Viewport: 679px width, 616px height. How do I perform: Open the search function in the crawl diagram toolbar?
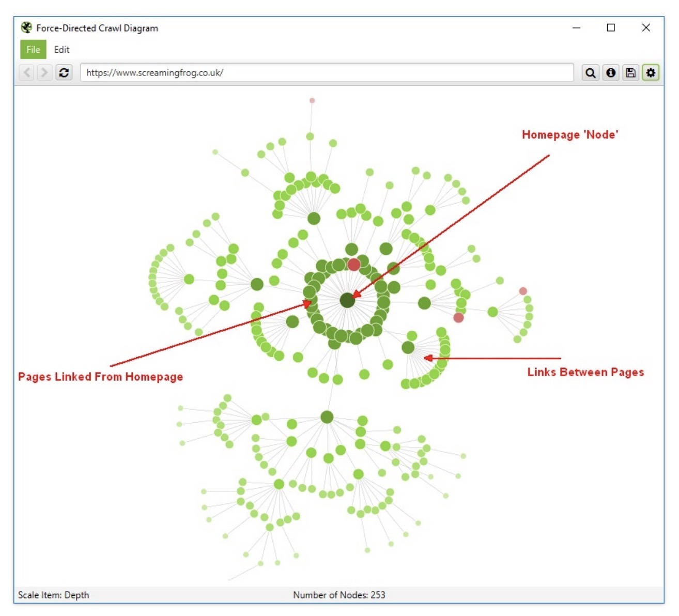pos(591,73)
